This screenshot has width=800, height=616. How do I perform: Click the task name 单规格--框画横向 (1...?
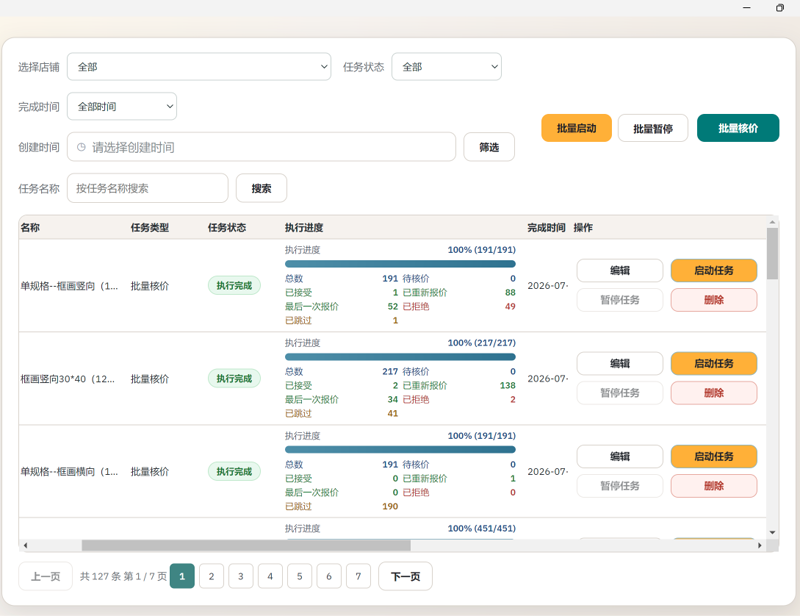69,472
